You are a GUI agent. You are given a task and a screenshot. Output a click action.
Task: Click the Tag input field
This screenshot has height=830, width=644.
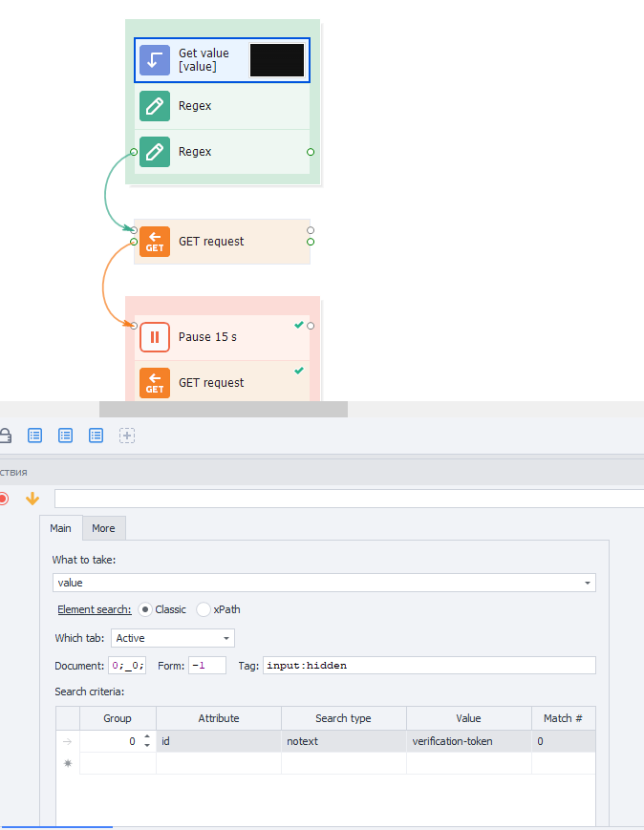tap(429, 666)
